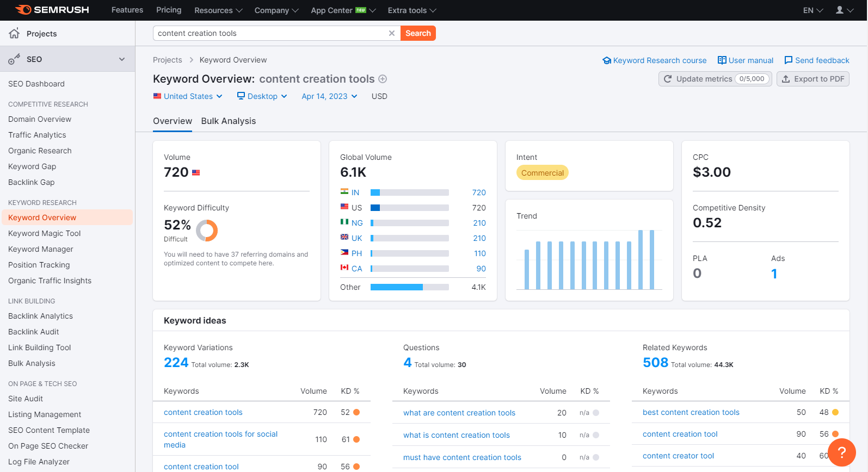Clear the search field with the X icon
Screen dimensions: 868x472
coord(392,33)
